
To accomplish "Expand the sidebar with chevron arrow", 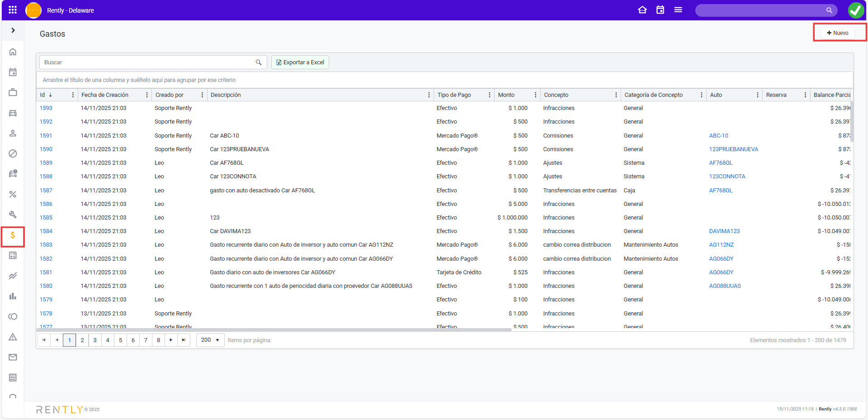I will 13,30.
